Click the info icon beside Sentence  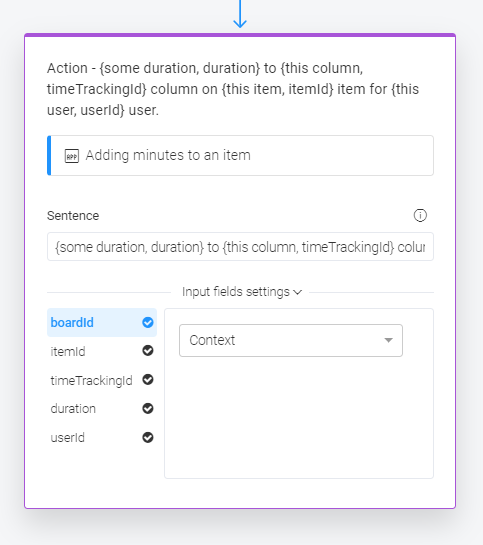pyautogui.click(x=420, y=215)
